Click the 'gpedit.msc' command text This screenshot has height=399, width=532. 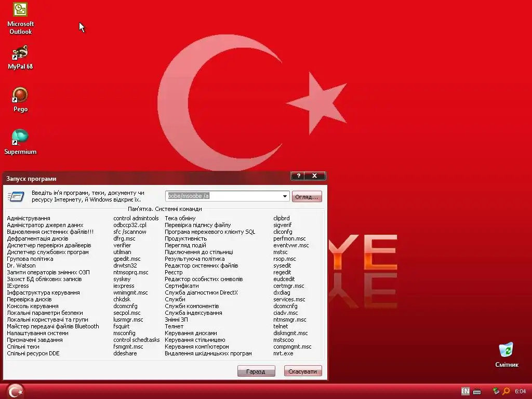pos(127,259)
